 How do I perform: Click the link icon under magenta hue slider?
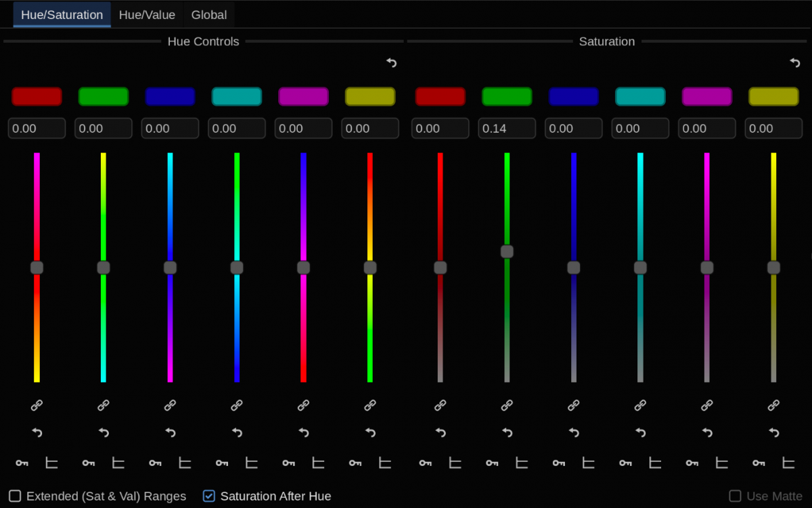coord(303,405)
